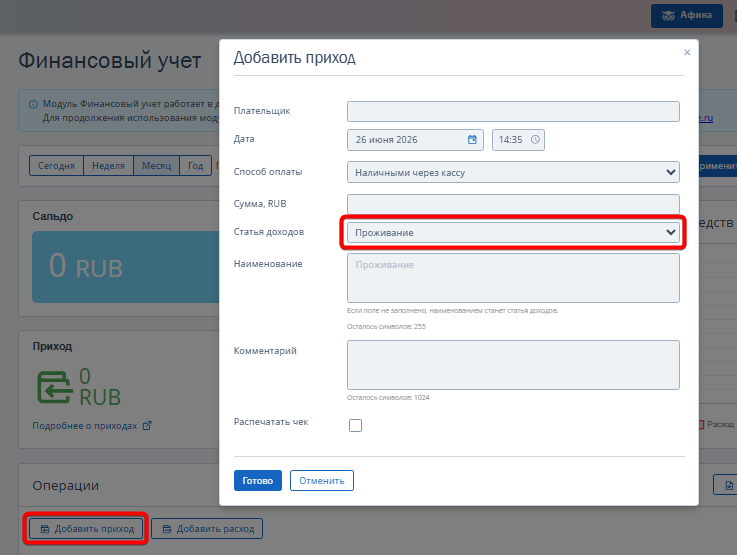Click the Готово button
The height and width of the screenshot is (555, 737).
[x=258, y=480]
